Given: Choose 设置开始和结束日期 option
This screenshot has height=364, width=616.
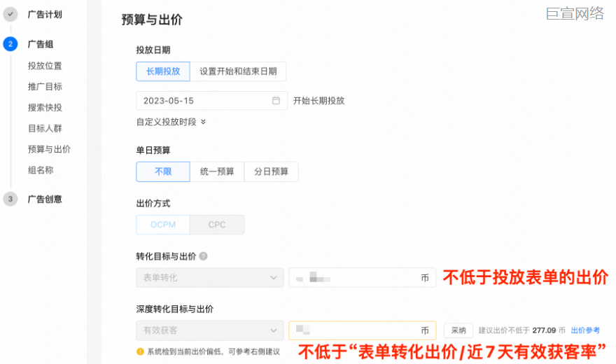Looking at the screenshot, I should coord(238,71).
